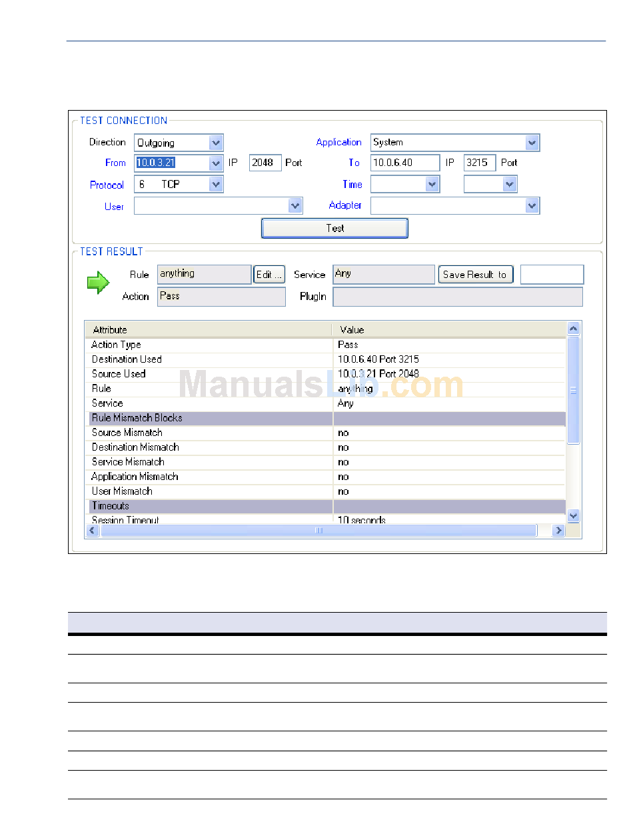This screenshot has width=633, height=840.
Task: Click the horizontal scrollbar thumb
Action: pyautogui.click(x=318, y=531)
